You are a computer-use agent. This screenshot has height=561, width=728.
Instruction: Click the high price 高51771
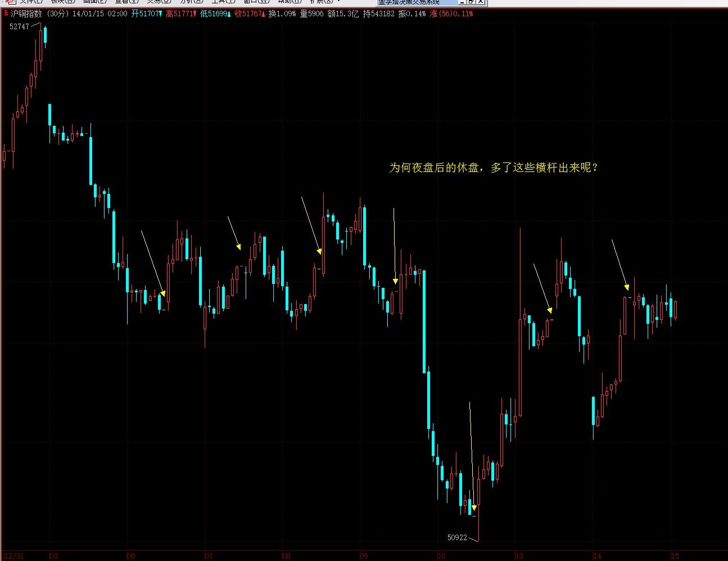pyautogui.click(x=182, y=13)
